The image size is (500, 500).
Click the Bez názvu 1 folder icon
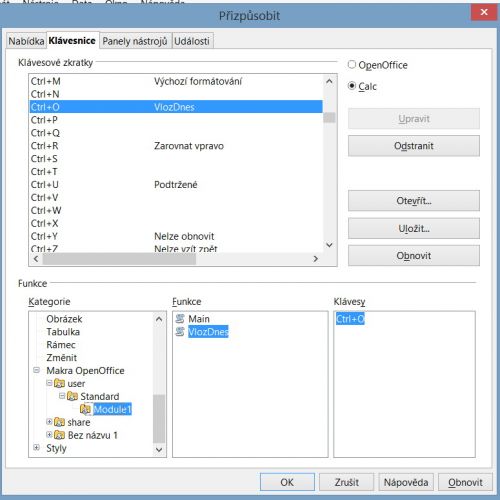59,435
